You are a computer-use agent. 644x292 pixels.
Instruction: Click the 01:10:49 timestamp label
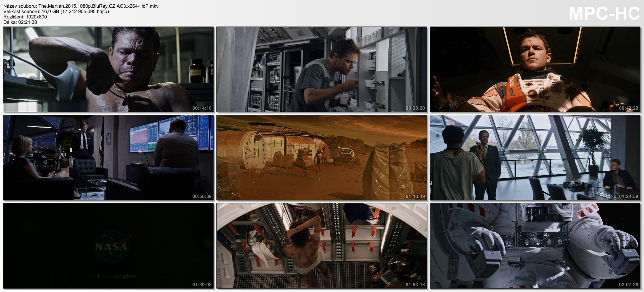(x=415, y=196)
